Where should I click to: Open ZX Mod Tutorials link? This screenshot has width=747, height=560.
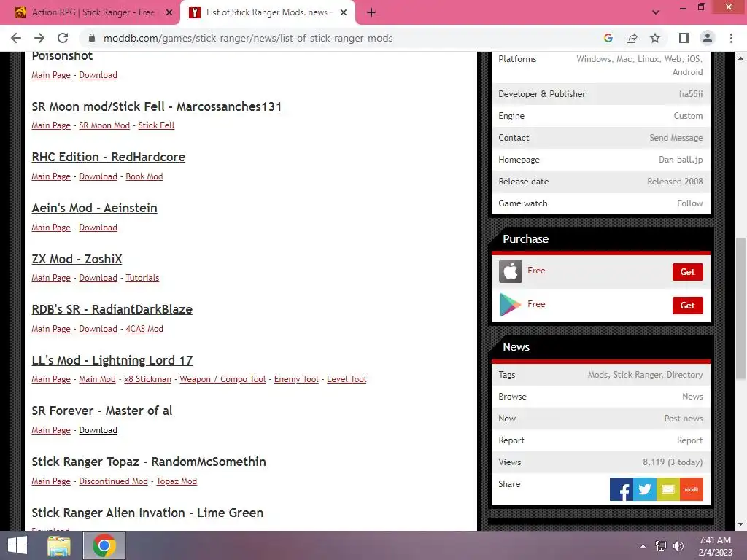point(142,278)
